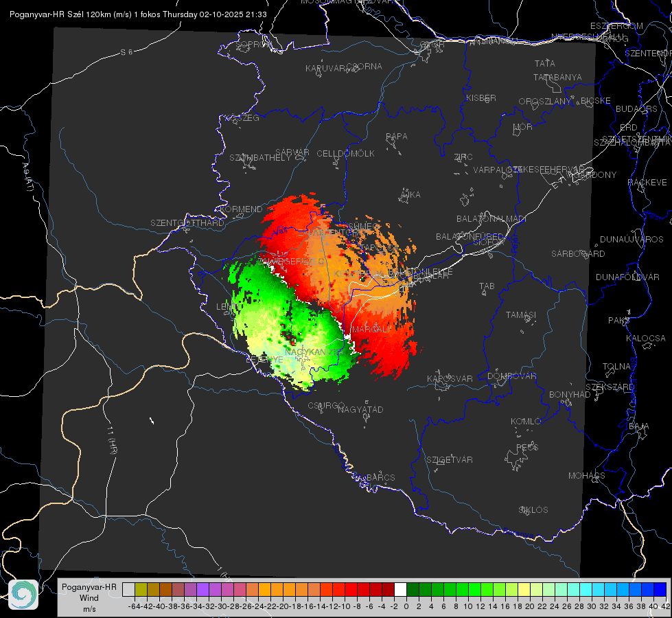Image resolution: width=672 pixels, height=618 pixels.
Task: Click the violet swatch near -34 in the legend
Action: (202, 589)
